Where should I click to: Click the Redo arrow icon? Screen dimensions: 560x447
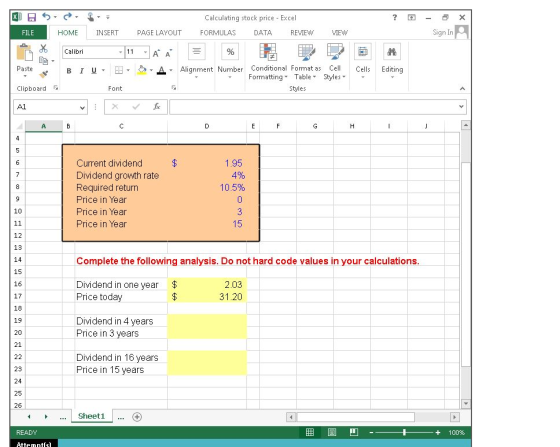pos(67,16)
